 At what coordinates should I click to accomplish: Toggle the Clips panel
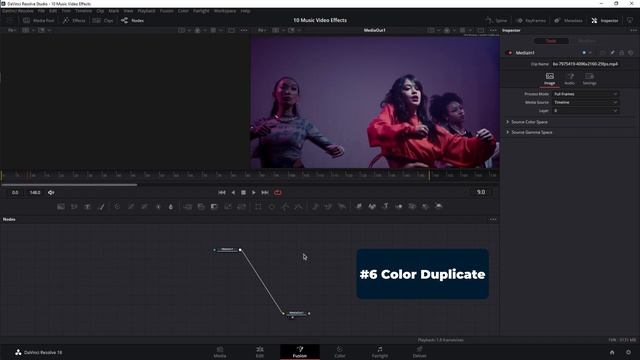pos(103,20)
